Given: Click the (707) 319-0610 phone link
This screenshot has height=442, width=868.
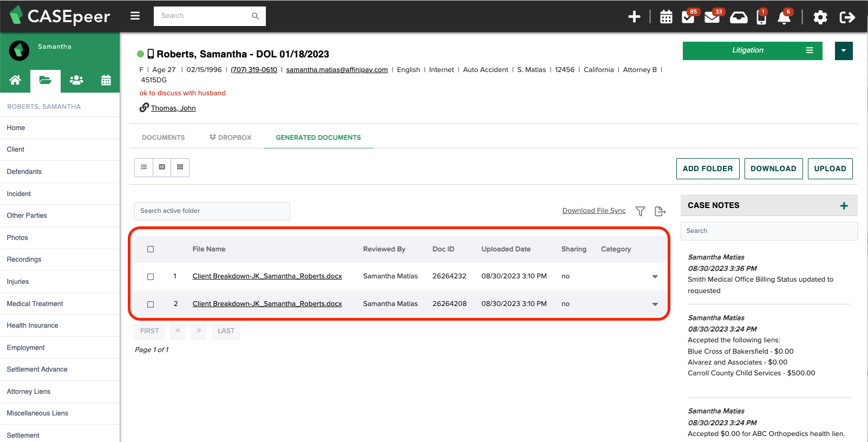Looking at the screenshot, I should [254, 70].
